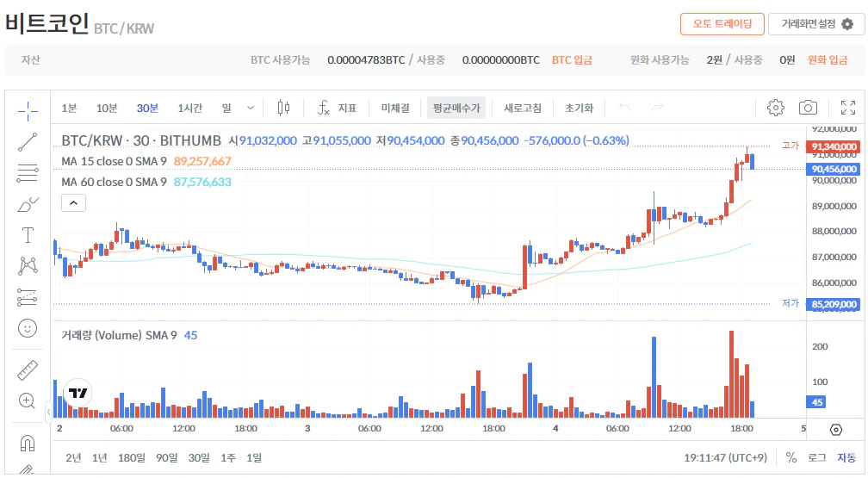Take a chart snapshot with camera
The height and width of the screenshot is (478, 868).
[x=808, y=108]
